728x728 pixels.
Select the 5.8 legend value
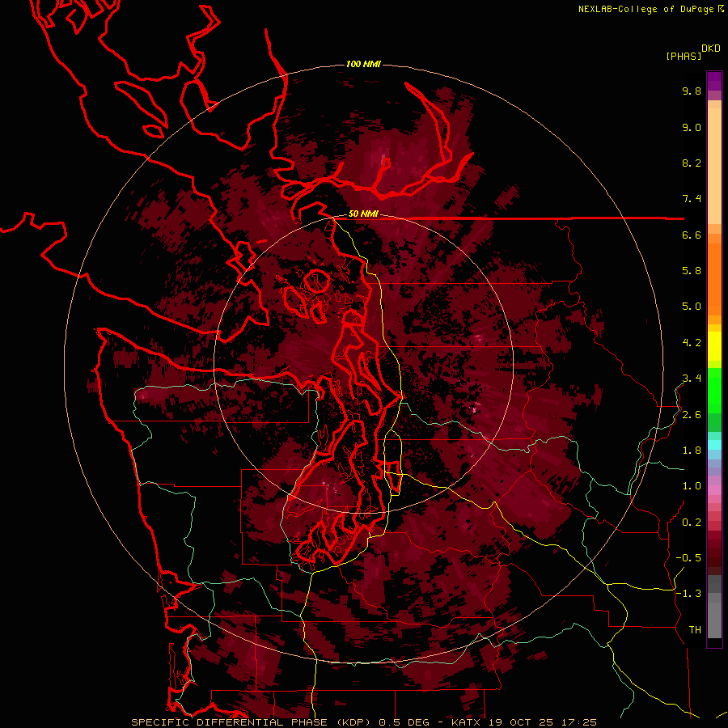(x=692, y=271)
